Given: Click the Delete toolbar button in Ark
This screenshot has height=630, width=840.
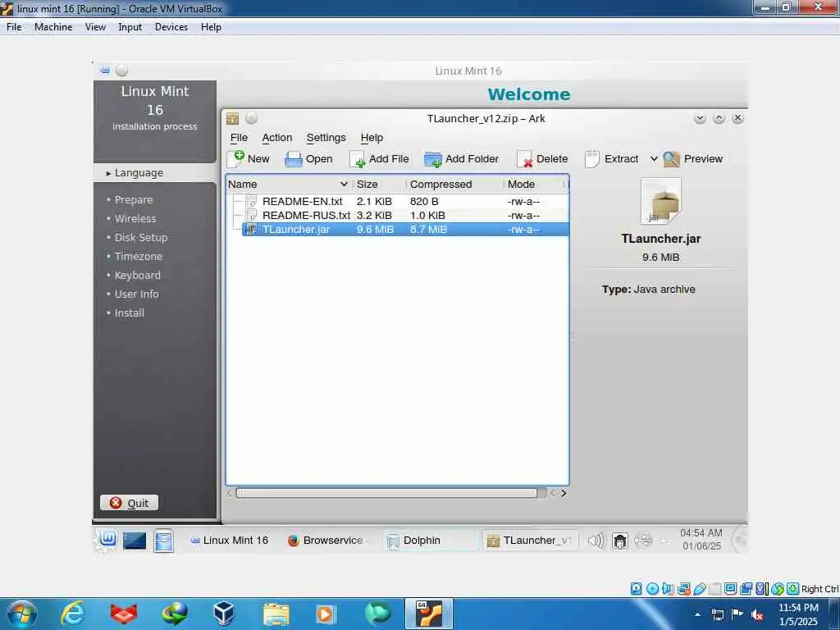Looking at the screenshot, I should coord(542,159).
